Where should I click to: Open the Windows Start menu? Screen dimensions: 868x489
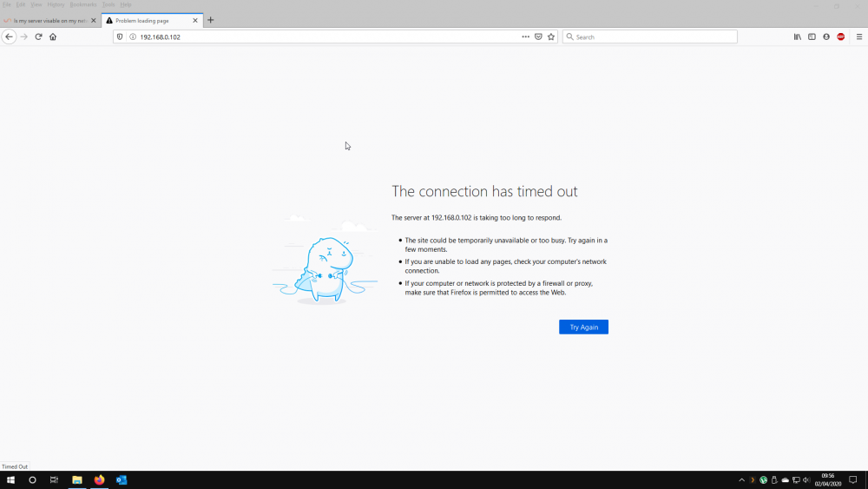pos(10,479)
